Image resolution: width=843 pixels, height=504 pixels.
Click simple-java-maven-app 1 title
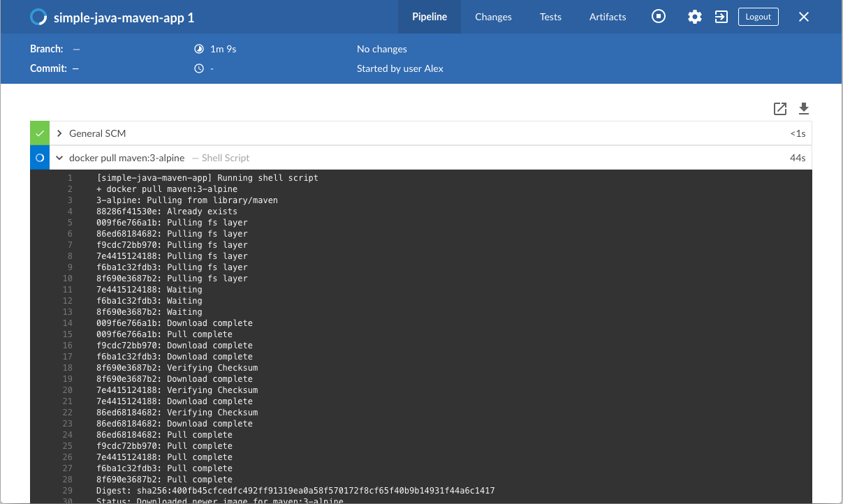(124, 18)
